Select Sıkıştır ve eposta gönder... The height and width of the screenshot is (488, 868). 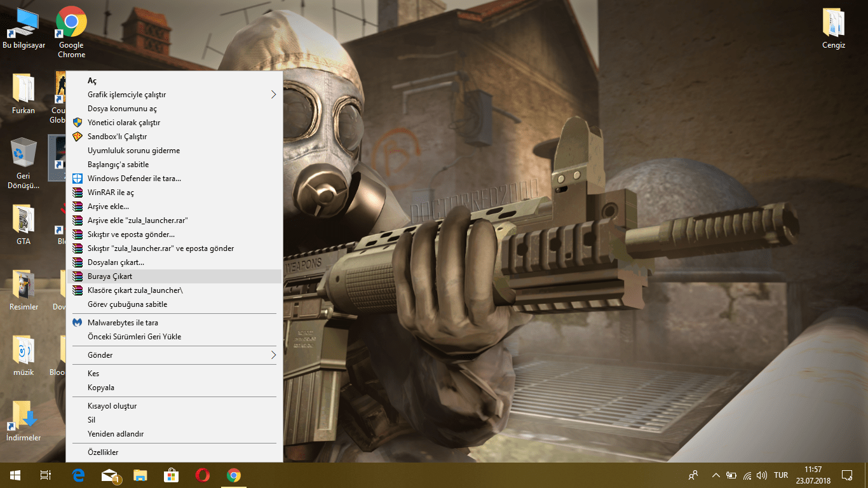pyautogui.click(x=174, y=234)
